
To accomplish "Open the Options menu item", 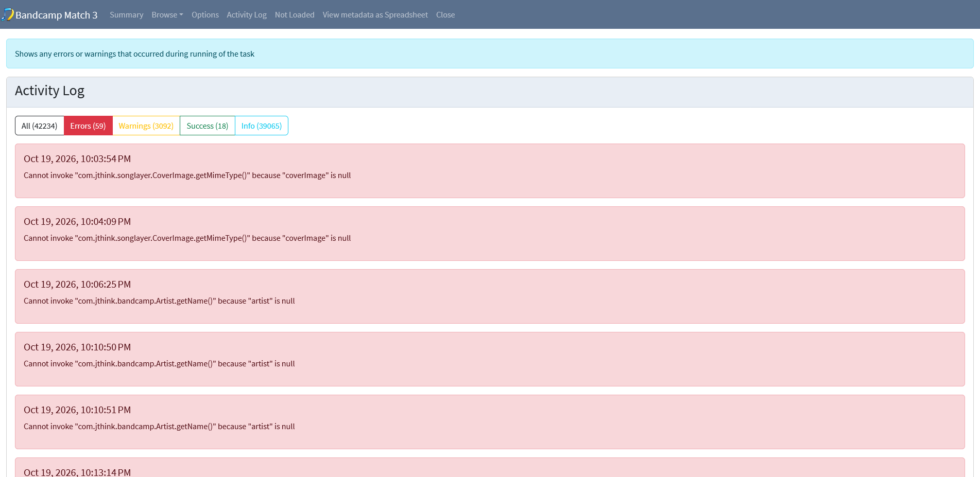I will click(205, 15).
